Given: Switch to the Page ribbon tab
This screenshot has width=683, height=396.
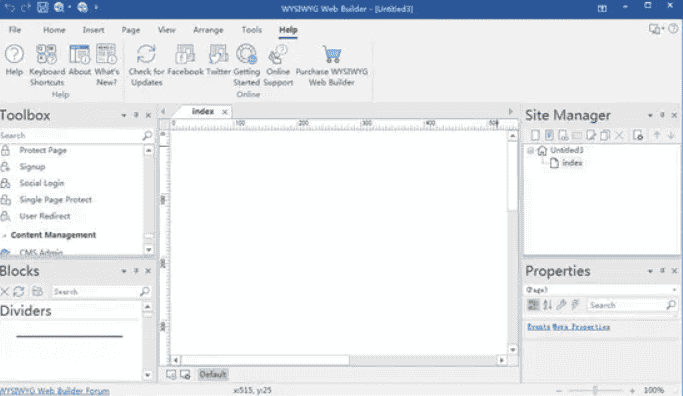Looking at the screenshot, I should coord(131,30).
